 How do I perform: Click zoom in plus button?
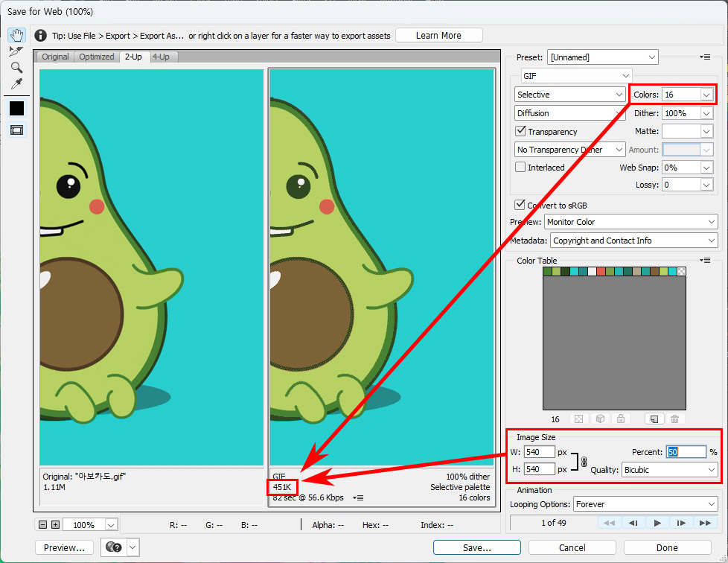[x=55, y=524]
